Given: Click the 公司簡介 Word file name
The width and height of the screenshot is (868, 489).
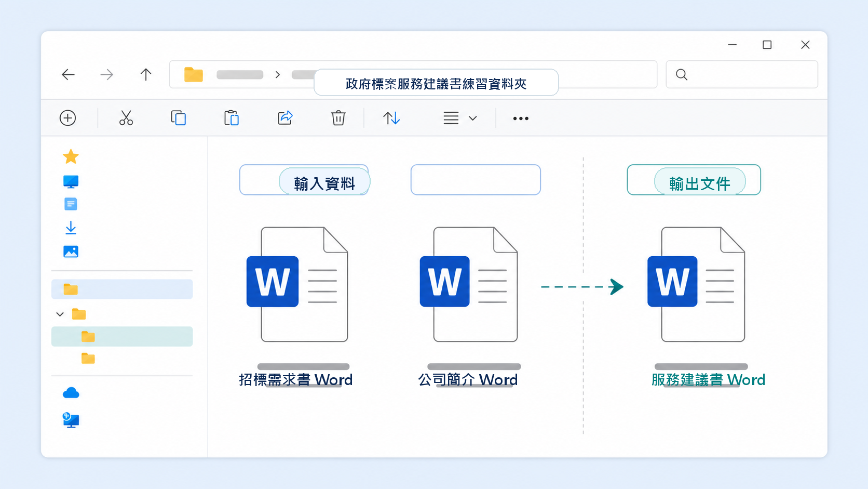Looking at the screenshot, I should 468,380.
